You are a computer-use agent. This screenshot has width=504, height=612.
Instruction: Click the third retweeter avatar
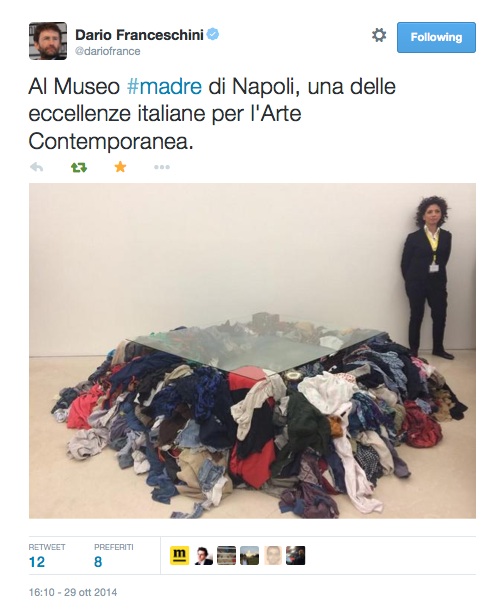tap(226, 555)
